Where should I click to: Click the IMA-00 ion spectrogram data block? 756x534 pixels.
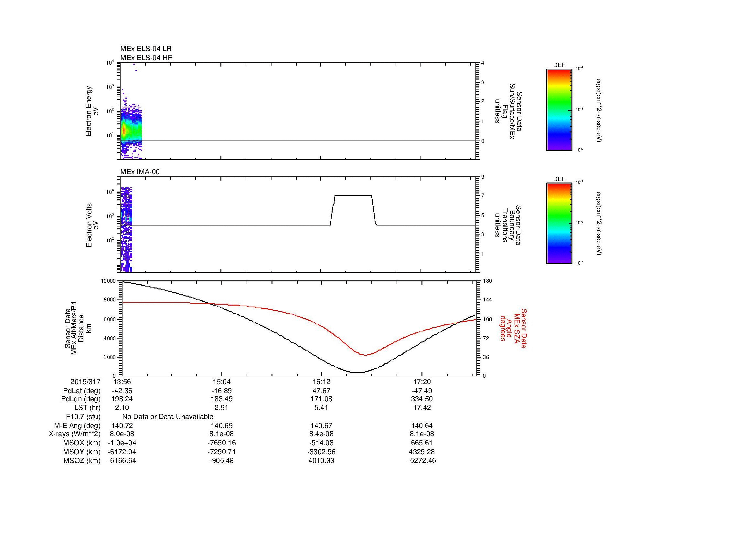click(126, 229)
